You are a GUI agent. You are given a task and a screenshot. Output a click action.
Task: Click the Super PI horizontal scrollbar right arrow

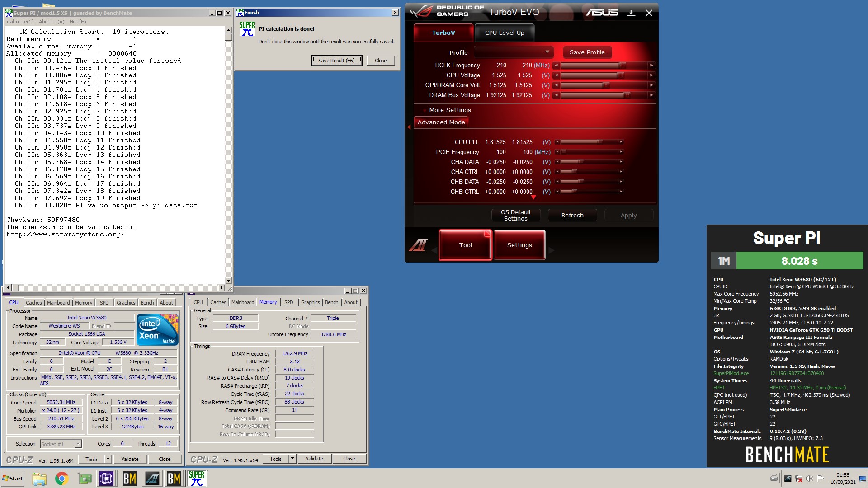[x=222, y=288]
